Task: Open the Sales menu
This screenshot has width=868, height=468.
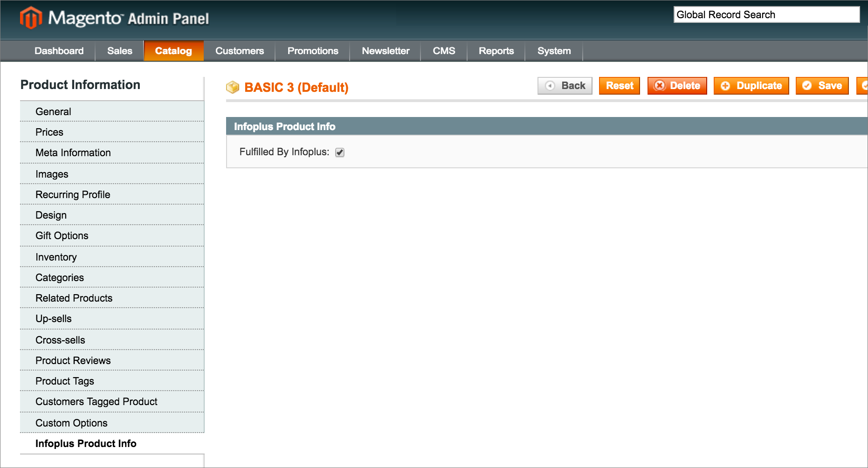Action: coord(120,51)
